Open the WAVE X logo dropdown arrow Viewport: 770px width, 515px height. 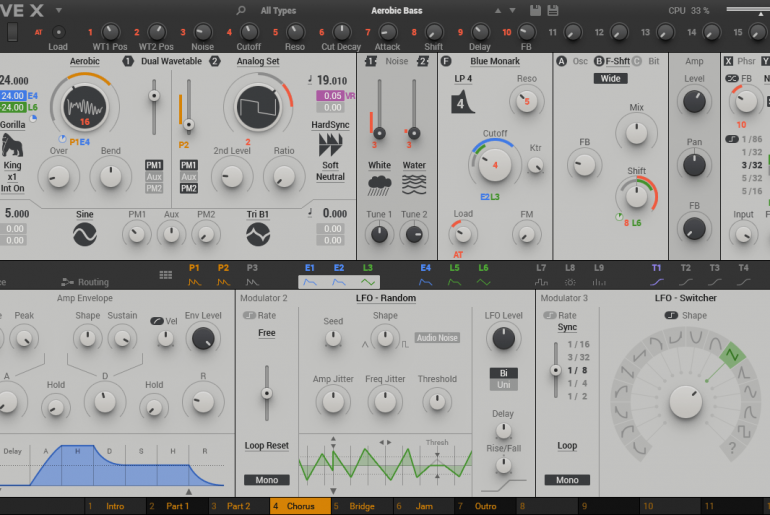click(58, 10)
